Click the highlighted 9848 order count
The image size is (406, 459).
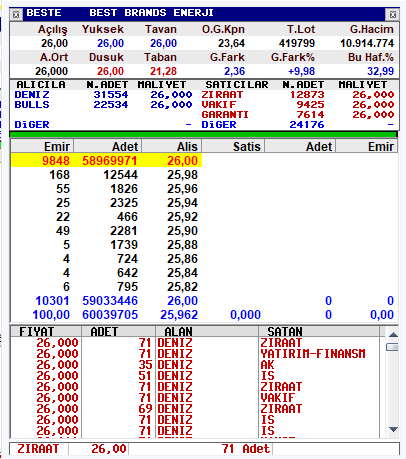click(56, 161)
